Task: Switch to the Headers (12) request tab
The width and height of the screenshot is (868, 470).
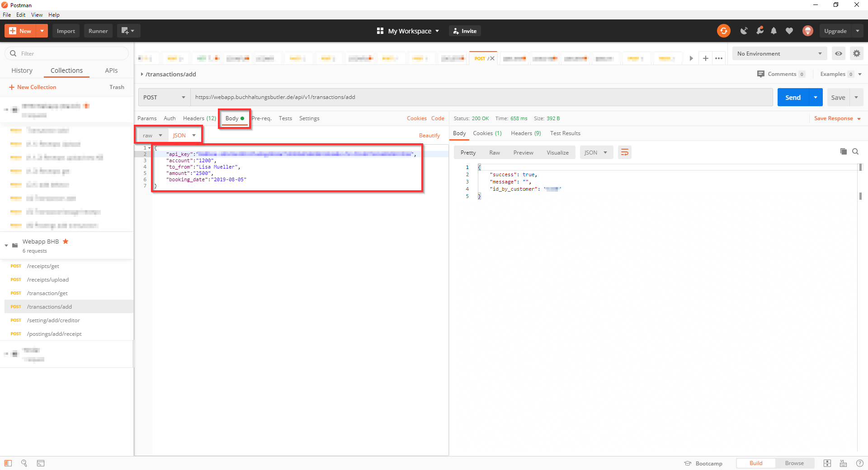Action: 199,118
